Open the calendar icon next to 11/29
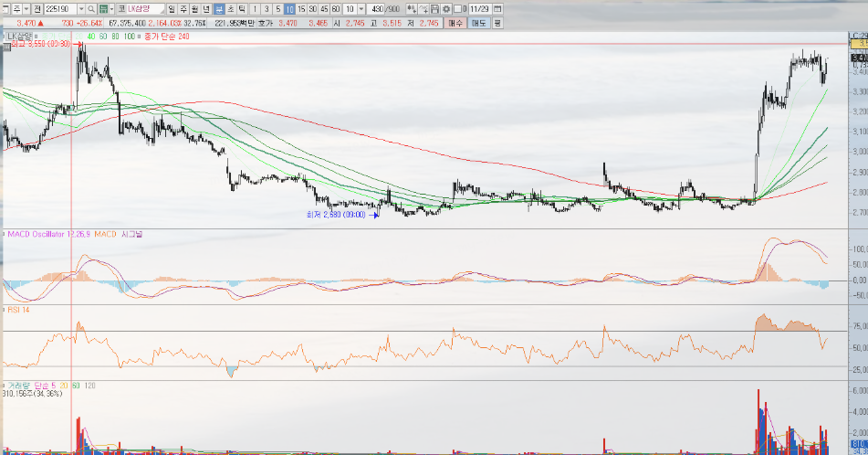This screenshot has height=455, width=868. point(497,9)
